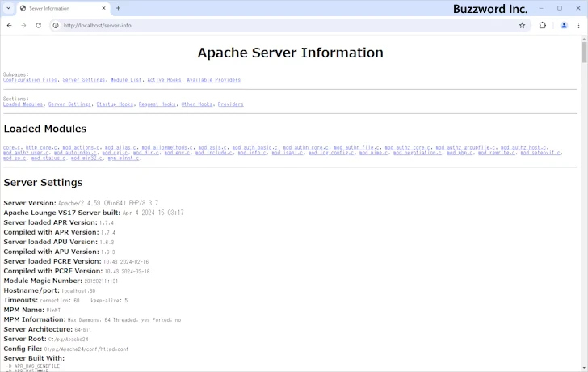Screen dimensions: 588x372
Task: Select the Server Information tab
Action: click(x=64, y=8)
